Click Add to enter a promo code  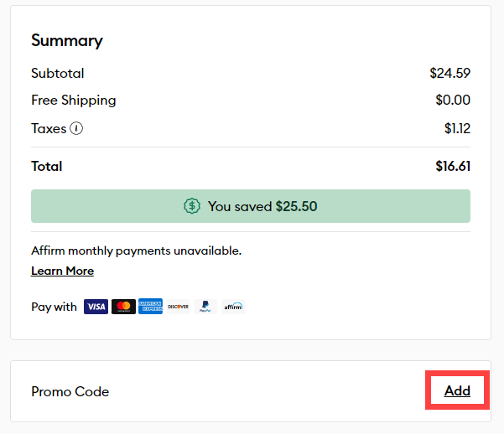457,391
